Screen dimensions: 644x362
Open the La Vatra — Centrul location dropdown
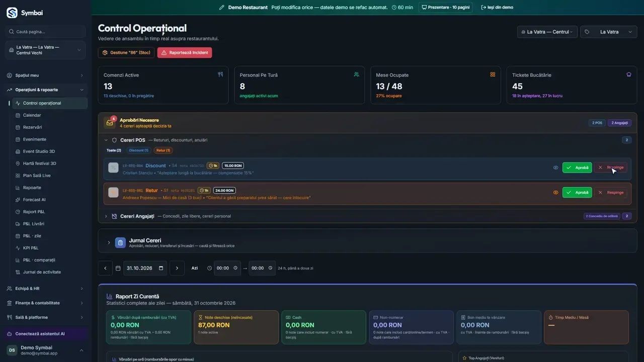point(547,32)
